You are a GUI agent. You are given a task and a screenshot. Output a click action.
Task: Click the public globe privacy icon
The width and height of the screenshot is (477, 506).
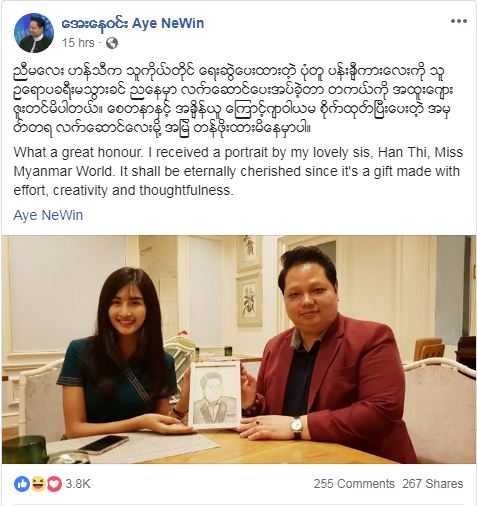point(112,43)
